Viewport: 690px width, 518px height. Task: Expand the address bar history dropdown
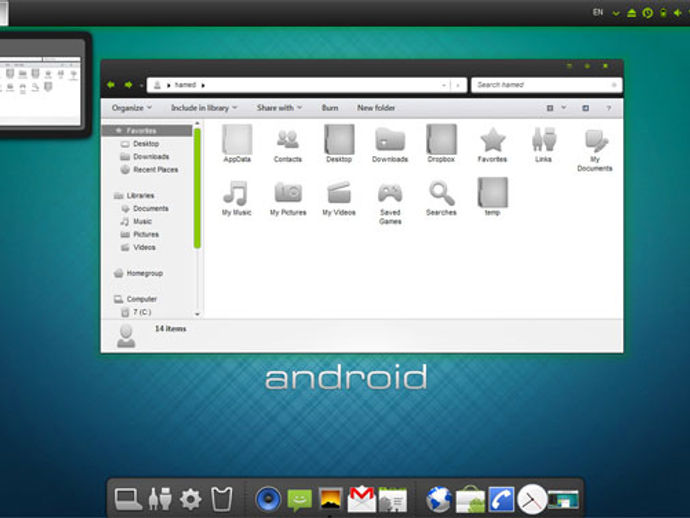(444, 85)
